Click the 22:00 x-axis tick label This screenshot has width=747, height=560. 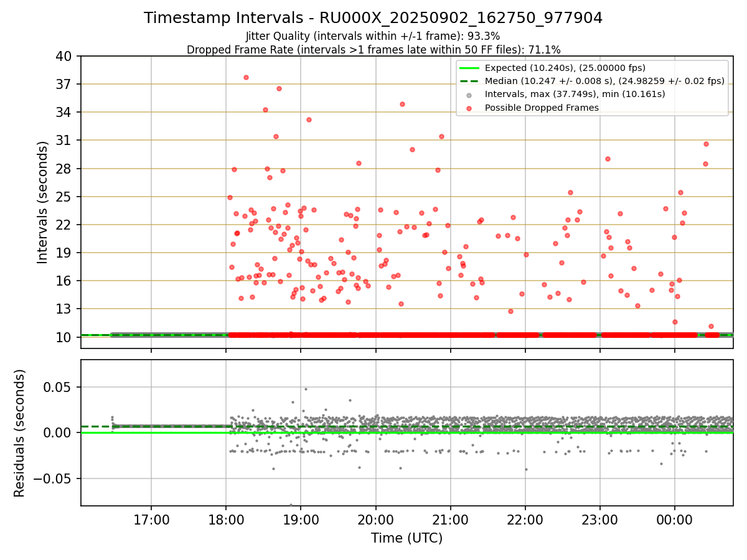525,520
